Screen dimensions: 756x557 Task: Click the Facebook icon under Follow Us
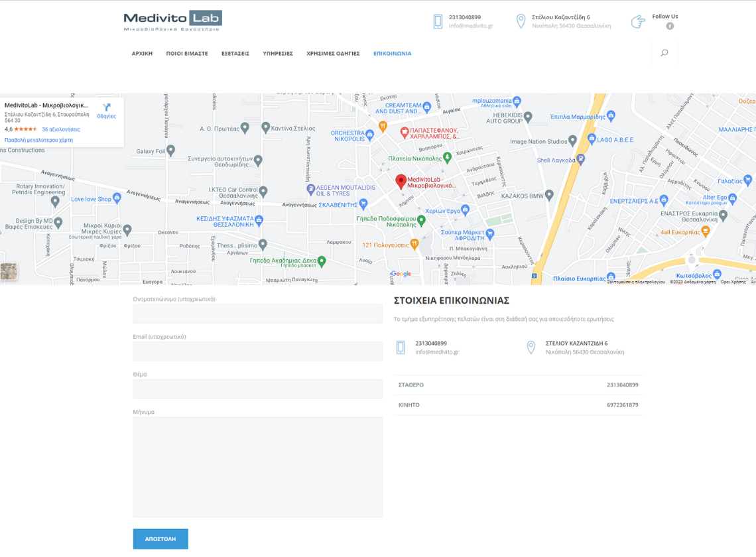[670, 26]
